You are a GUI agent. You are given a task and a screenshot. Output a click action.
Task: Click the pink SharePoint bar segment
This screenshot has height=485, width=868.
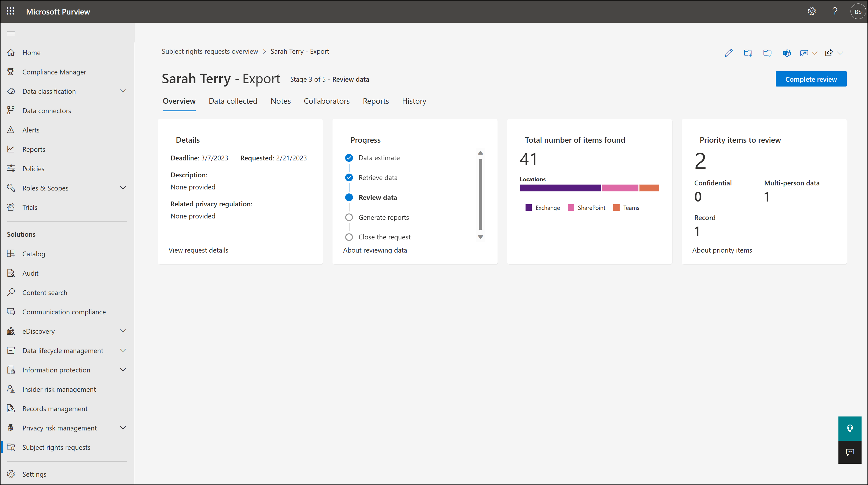620,188
